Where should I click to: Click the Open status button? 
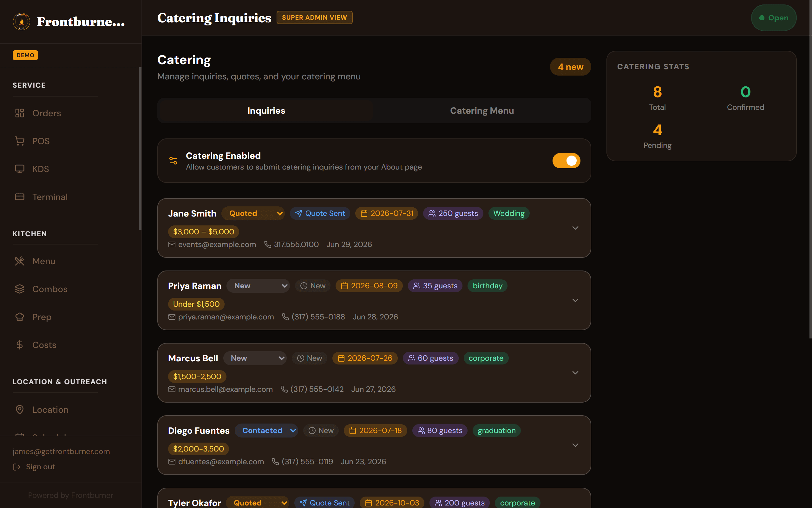[773, 18]
